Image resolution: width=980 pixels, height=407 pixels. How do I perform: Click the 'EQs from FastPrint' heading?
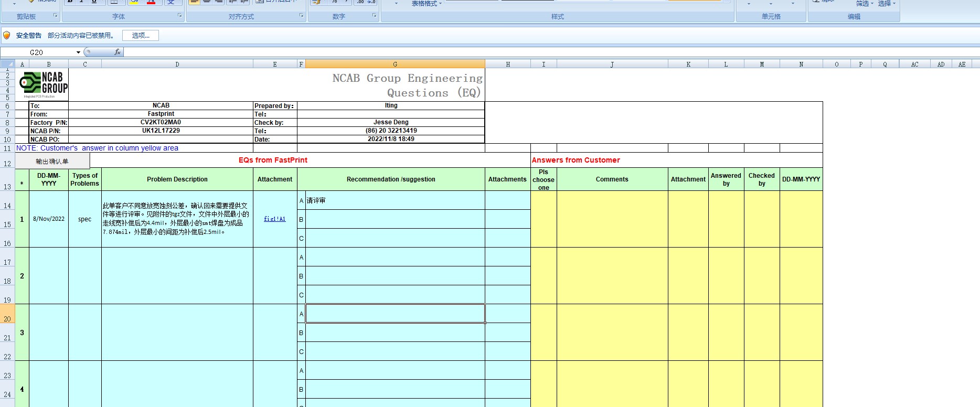pos(273,160)
